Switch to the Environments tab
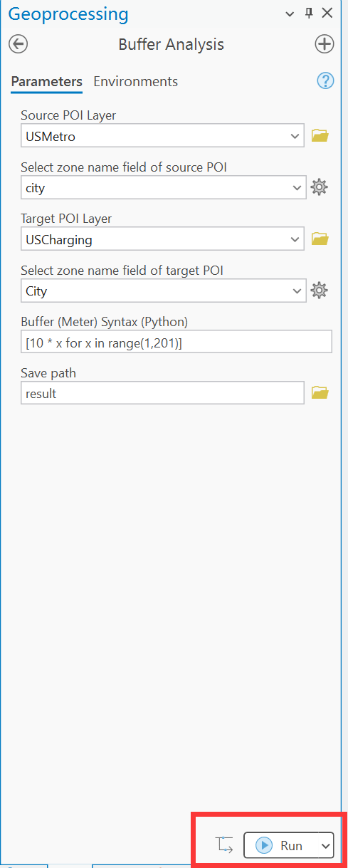This screenshot has width=348, height=868. (136, 81)
